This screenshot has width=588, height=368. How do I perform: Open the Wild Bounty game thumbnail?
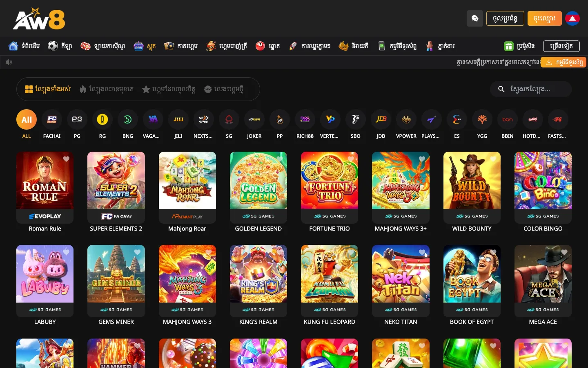(472, 180)
